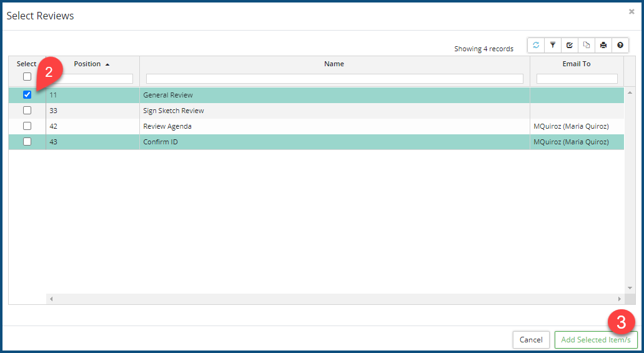Open the filter funnel icon
Viewport: 644px width, 353px height.
[553, 46]
